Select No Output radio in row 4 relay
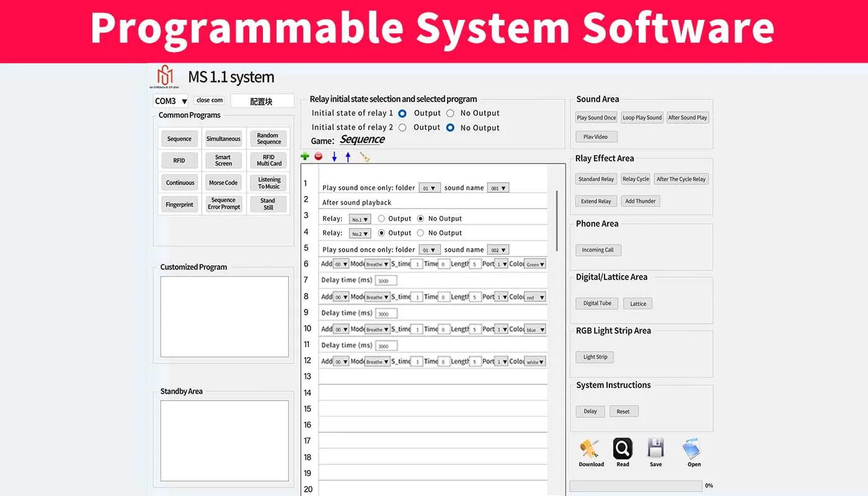 tap(420, 232)
